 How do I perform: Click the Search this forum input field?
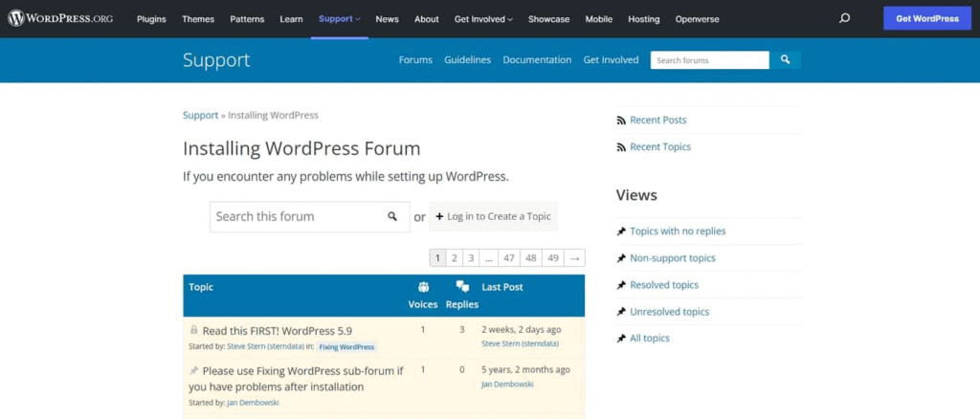tap(310, 217)
